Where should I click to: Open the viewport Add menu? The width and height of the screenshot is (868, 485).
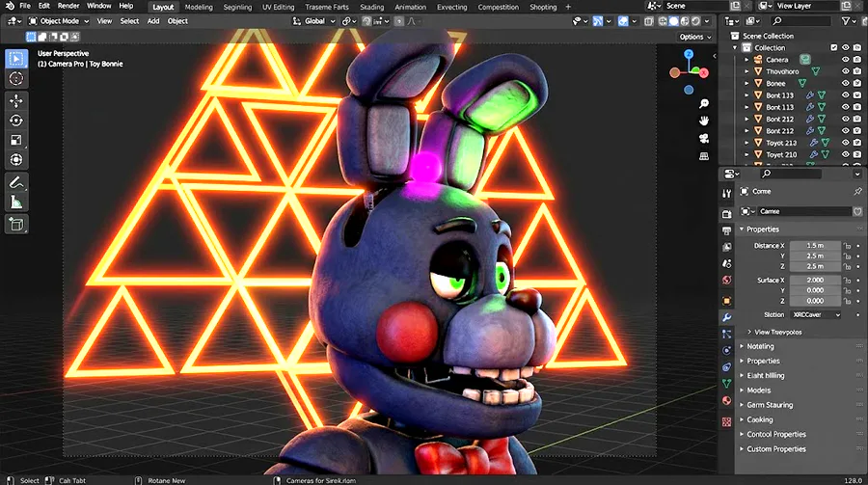[x=153, y=21]
